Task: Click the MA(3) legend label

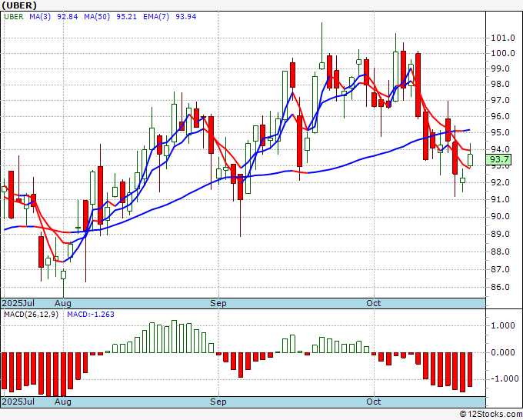Action: click(40, 17)
